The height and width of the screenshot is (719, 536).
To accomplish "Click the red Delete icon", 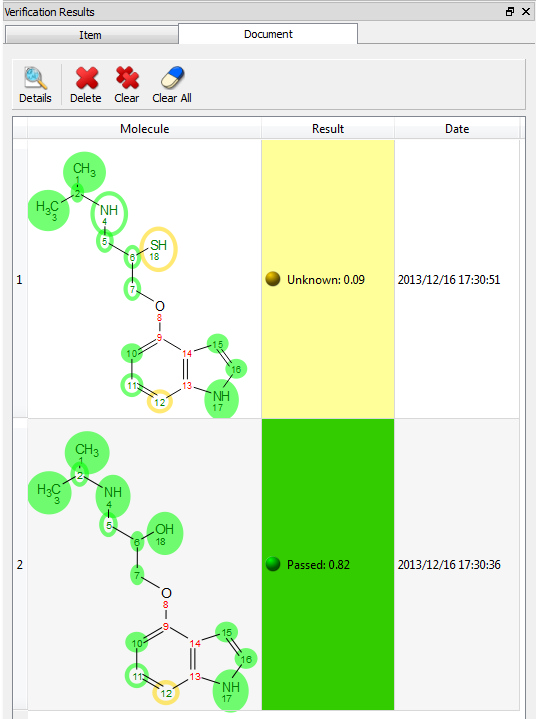I will (86, 78).
